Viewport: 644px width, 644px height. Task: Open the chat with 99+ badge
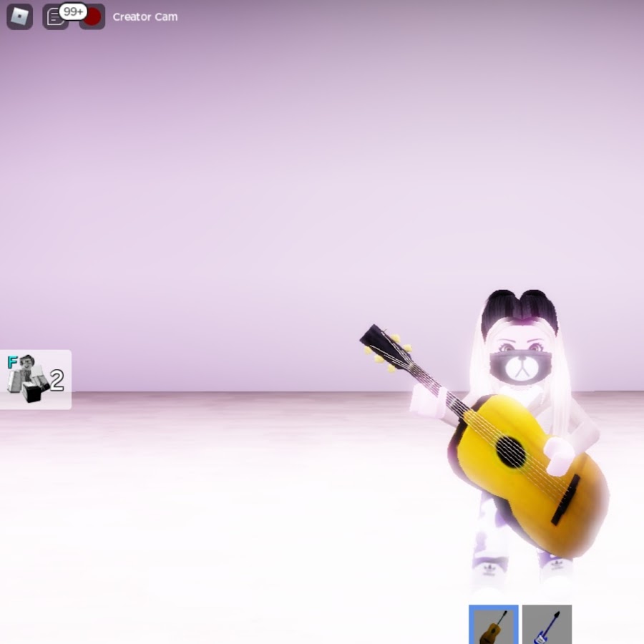tap(55, 17)
